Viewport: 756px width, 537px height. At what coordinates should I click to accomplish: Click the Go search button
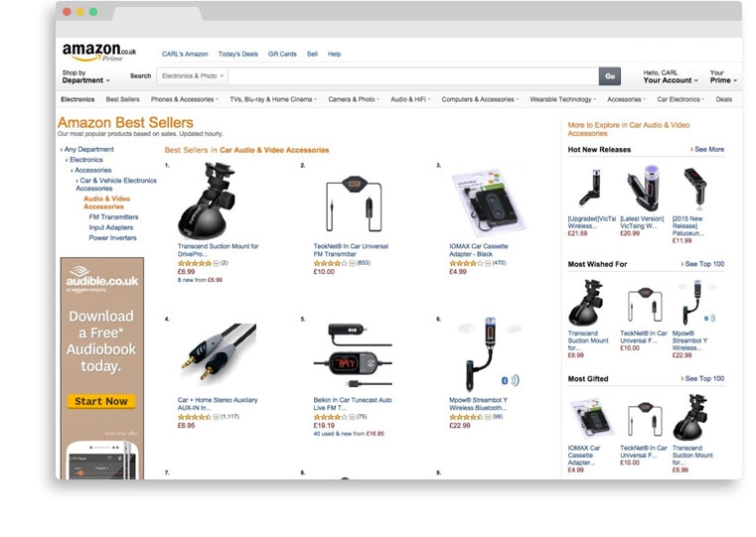coord(609,76)
